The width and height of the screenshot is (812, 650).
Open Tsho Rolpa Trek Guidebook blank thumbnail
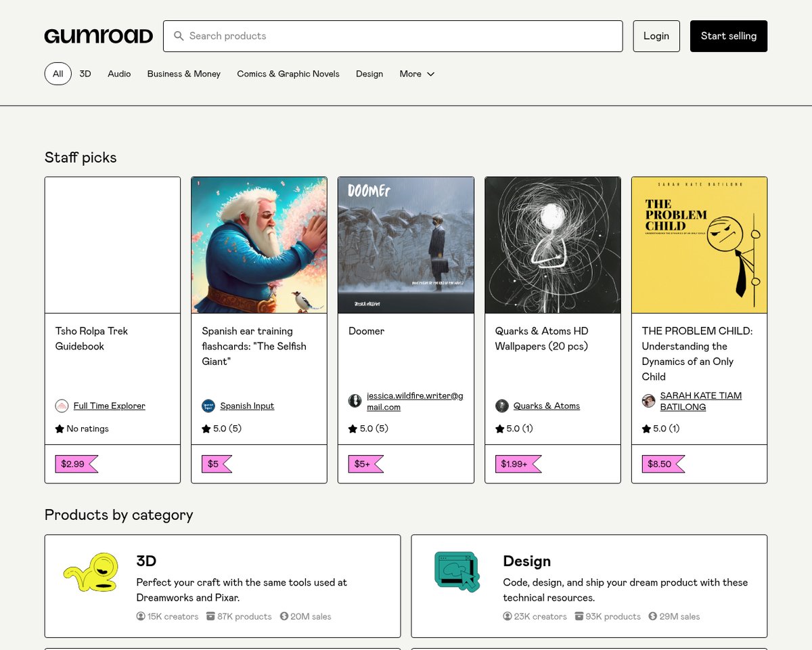[x=113, y=245]
